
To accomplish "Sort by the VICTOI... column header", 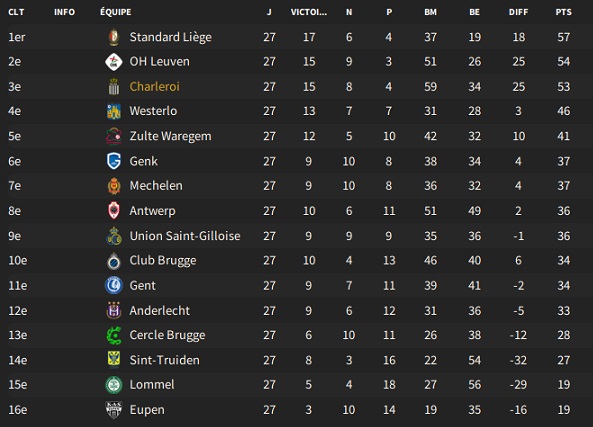I will 309,12.
